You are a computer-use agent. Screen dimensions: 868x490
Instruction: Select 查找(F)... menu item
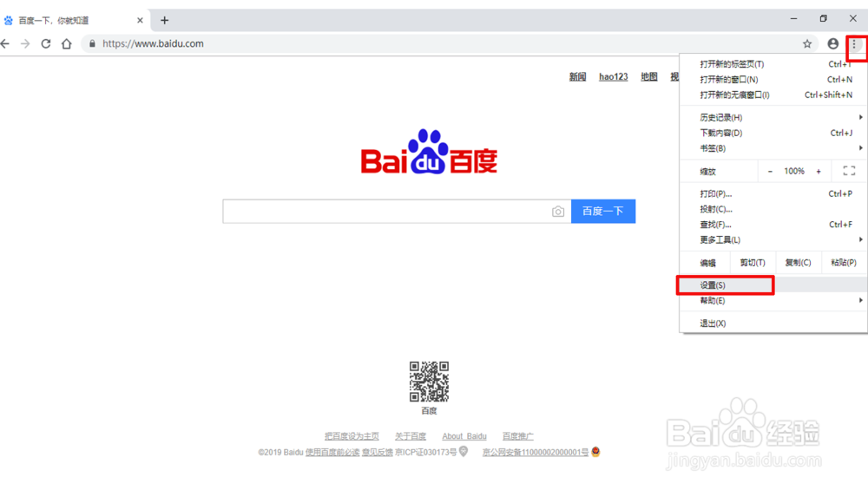pyautogui.click(x=774, y=225)
